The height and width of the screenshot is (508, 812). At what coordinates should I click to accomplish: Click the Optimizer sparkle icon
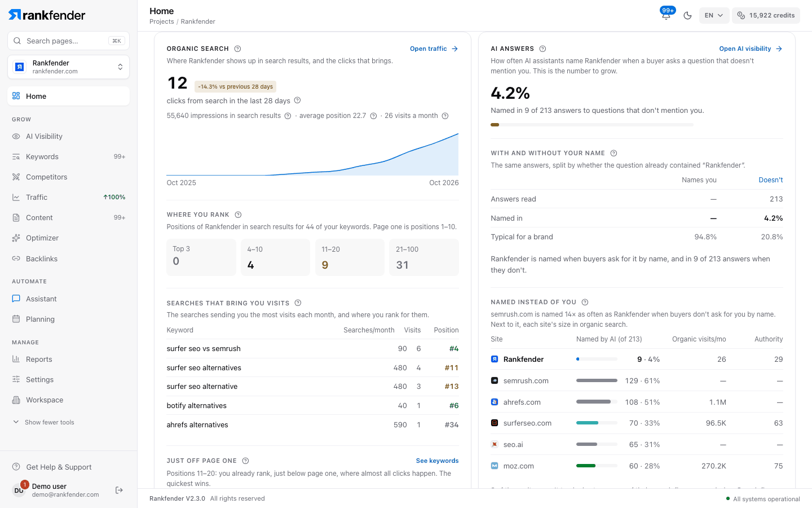pos(16,238)
